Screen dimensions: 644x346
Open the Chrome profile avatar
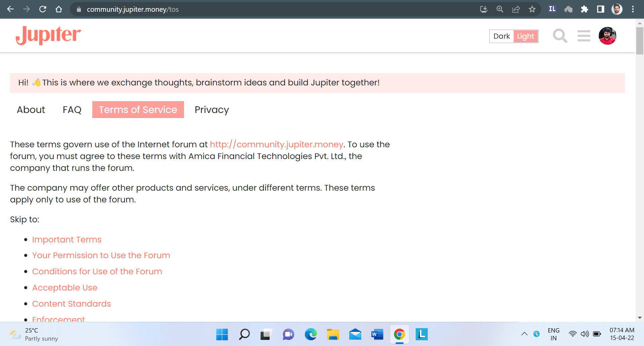[617, 9]
